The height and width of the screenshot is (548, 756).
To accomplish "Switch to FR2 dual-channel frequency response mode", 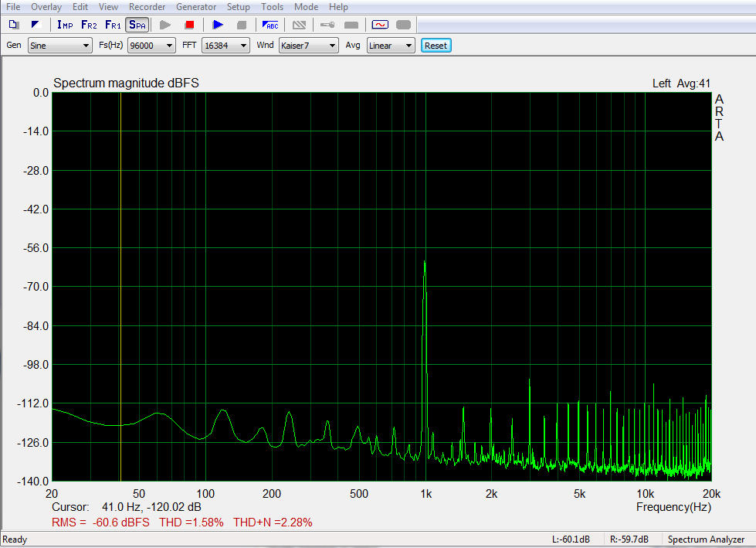I will click(89, 25).
